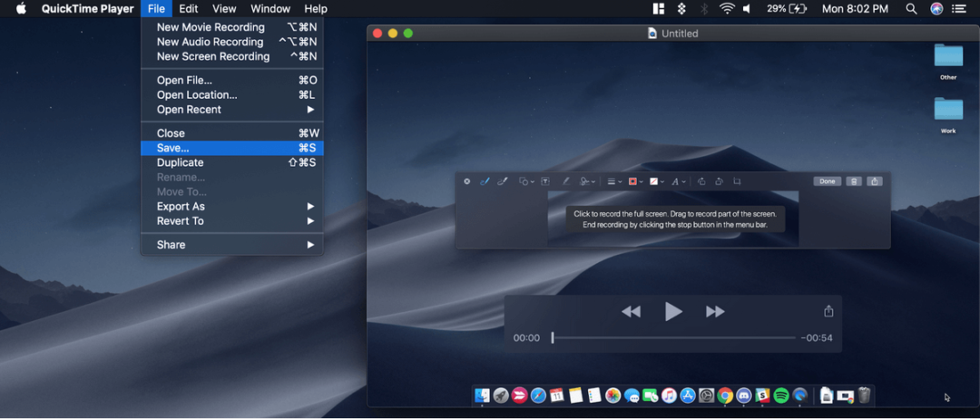Open Safari from the dock

[538, 395]
